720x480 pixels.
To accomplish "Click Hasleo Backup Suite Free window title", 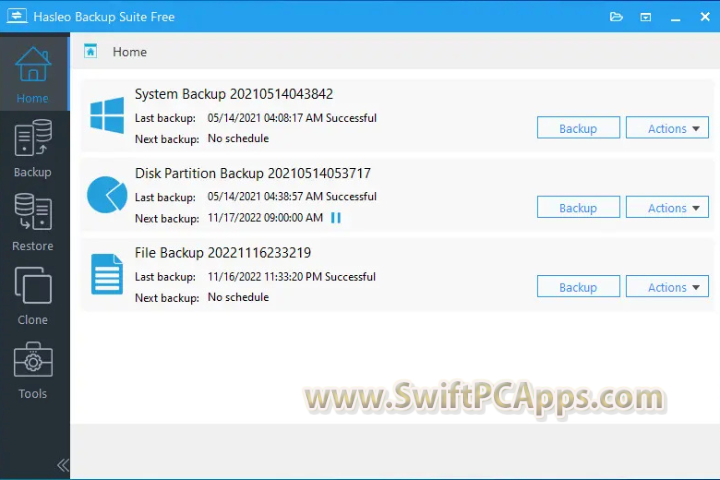I will 104,17.
